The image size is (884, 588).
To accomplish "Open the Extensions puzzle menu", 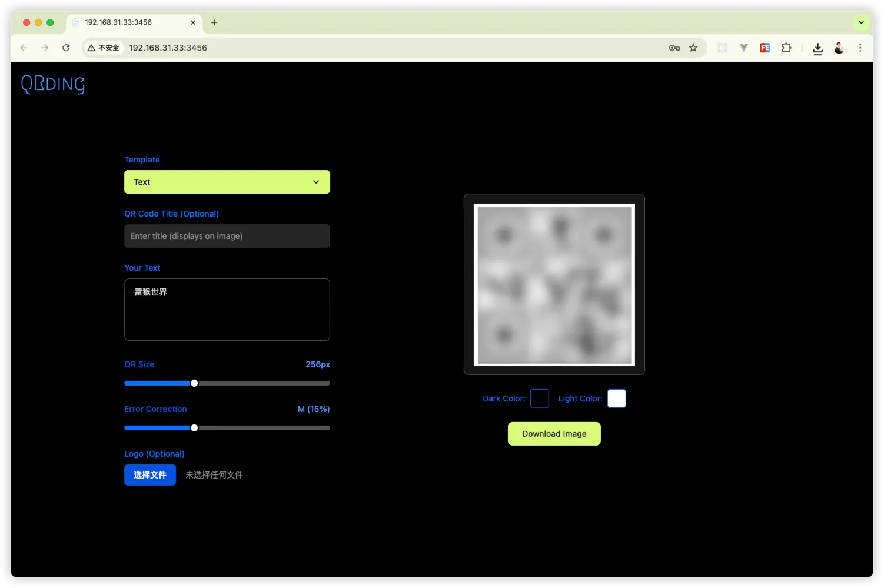I will (786, 48).
